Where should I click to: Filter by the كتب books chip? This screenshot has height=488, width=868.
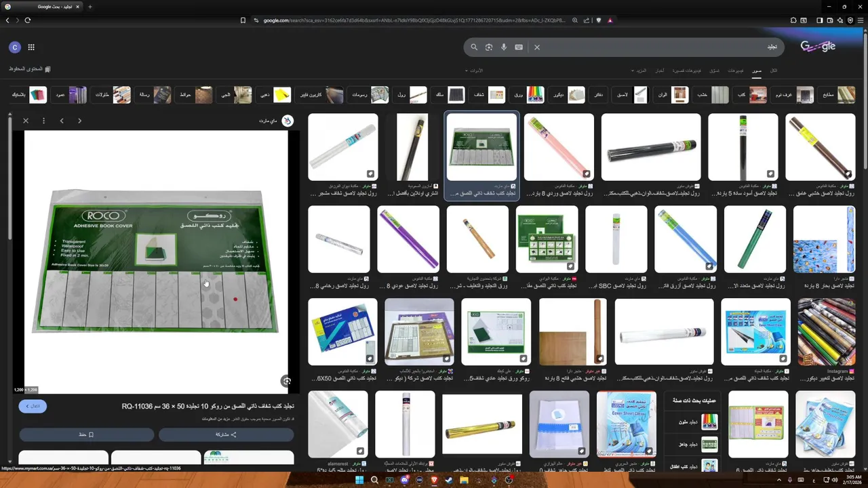[x=750, y=95]
